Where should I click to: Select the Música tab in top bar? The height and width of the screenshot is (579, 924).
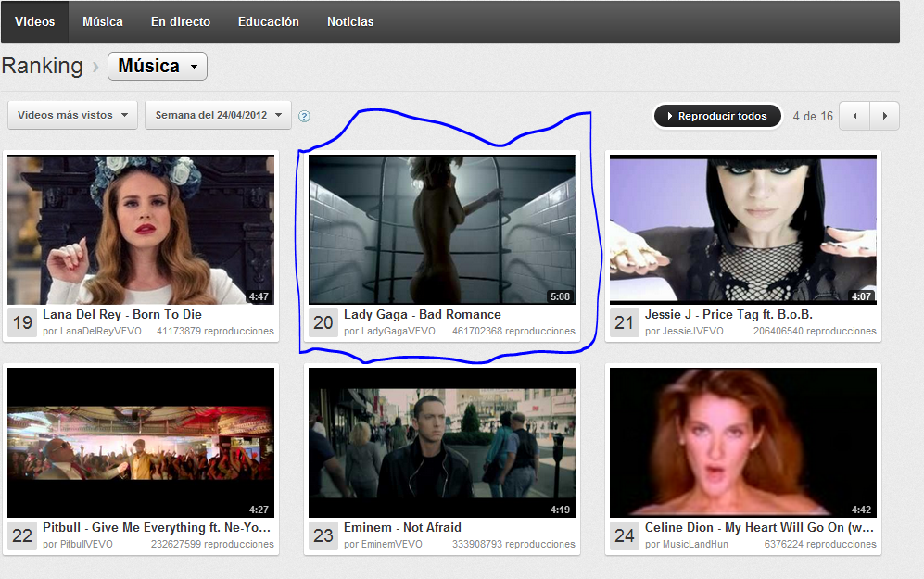coord(102,21)
